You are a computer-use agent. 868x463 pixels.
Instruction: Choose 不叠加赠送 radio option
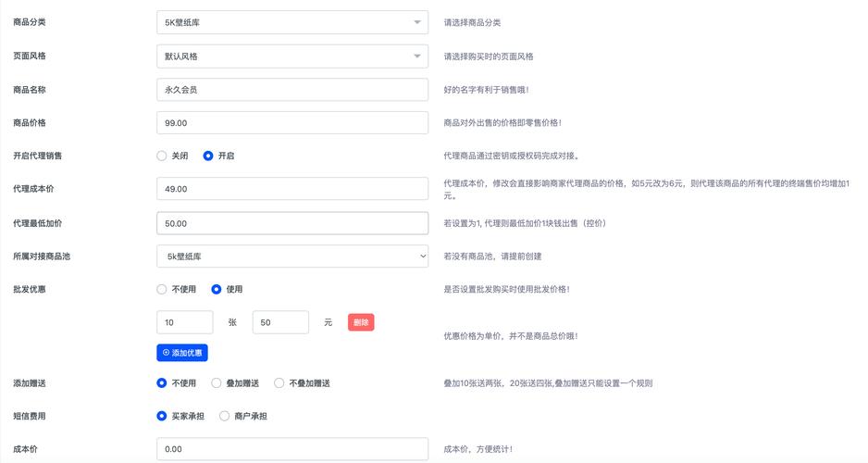click(x=279, y=383)
